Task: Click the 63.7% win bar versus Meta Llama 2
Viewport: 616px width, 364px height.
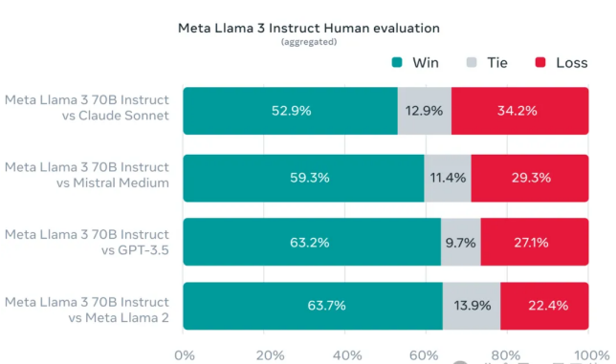Action: (x=313, y=306)
